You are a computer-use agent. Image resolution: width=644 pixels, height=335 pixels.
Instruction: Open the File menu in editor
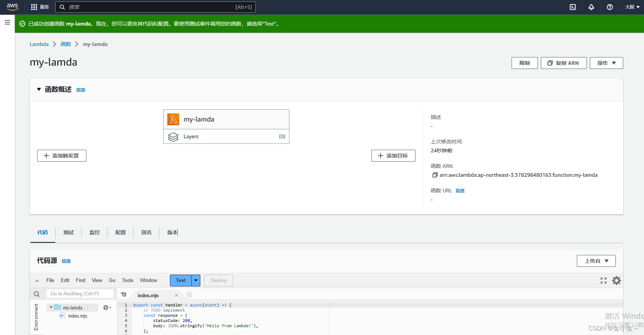(50, 281)
